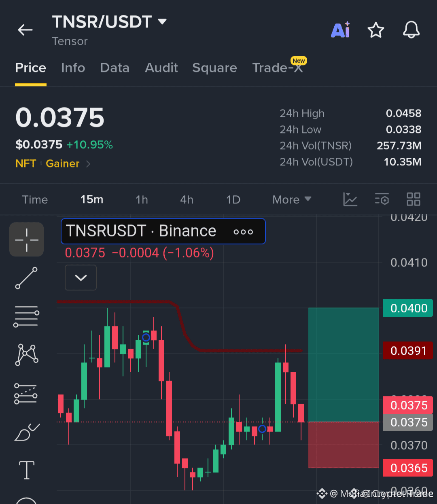Click the gray 0.0375 entry price label

[408, 422]
